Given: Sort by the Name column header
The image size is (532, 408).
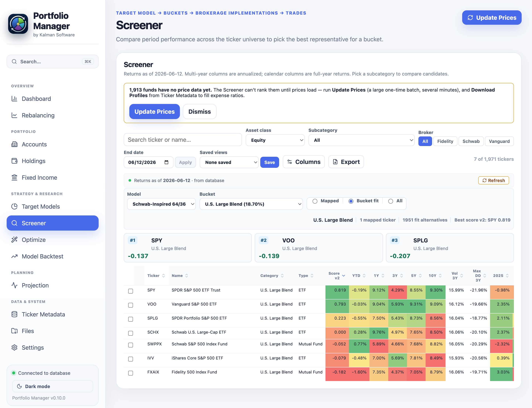Looking at the screenshot, I should pyautogui.click(x=180, y=276).
